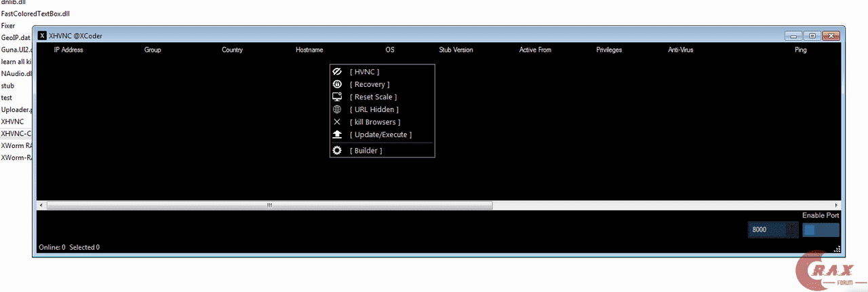Select the Update/Execute context menu entry

point(382,134)
